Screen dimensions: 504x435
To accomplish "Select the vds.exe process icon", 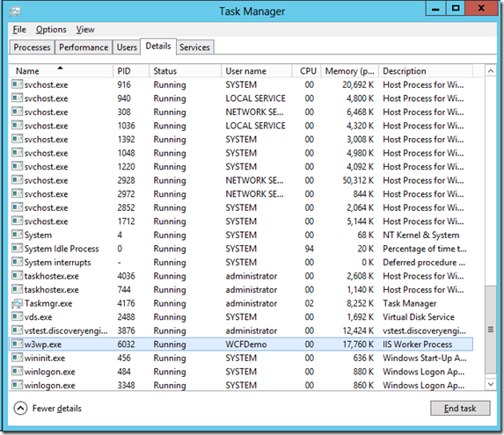I will pyautogui.click(x=17, y=317).
